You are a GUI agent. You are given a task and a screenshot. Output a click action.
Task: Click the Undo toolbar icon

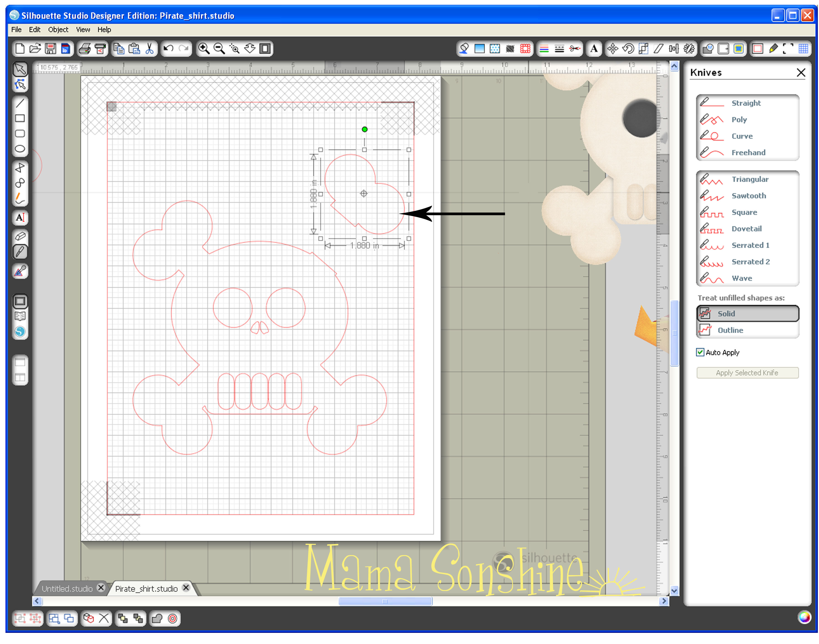pyautogui.click(x=169, y=49)
